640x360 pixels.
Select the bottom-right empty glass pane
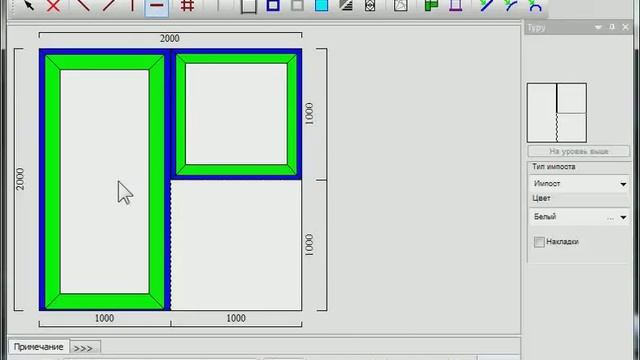(236, 245)
